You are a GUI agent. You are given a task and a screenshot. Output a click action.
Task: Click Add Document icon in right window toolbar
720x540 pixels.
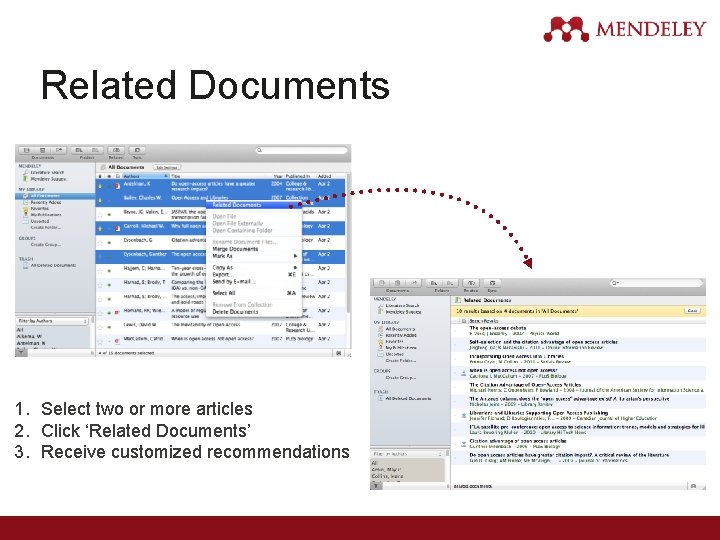pos(382,283)
